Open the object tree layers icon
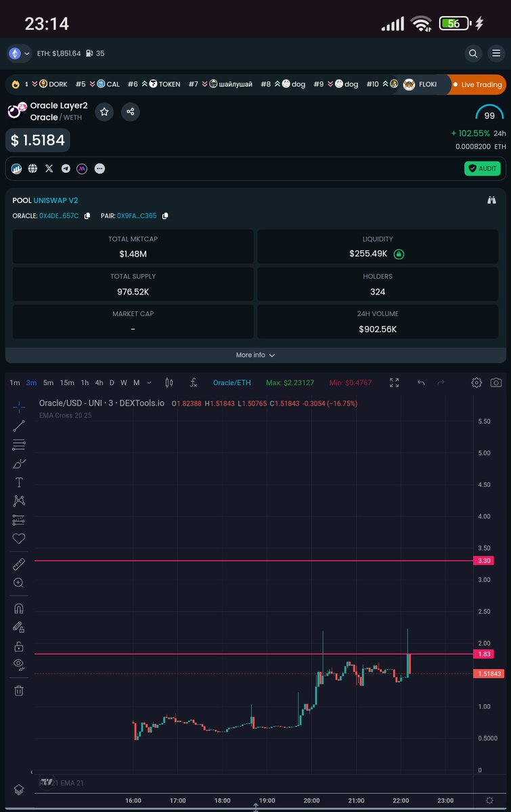Screen dimensions: 511x812 click(x=19, y=790)
